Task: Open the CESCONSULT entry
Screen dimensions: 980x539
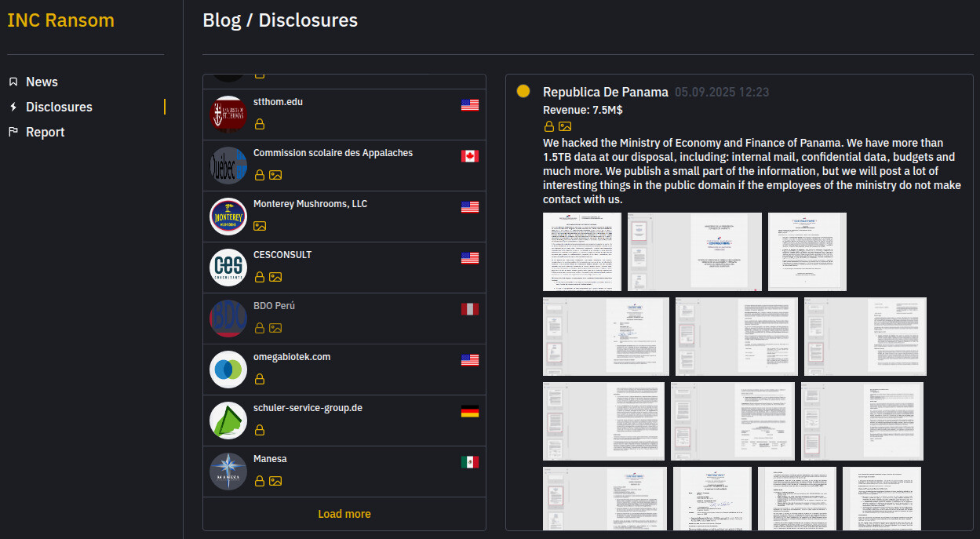Action: 344,268
